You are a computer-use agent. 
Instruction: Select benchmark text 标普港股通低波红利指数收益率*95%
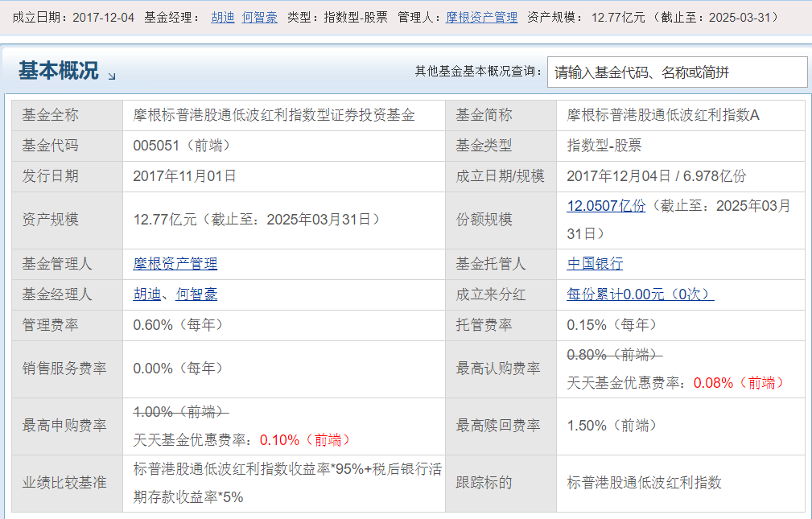click(x=249, y=469)
